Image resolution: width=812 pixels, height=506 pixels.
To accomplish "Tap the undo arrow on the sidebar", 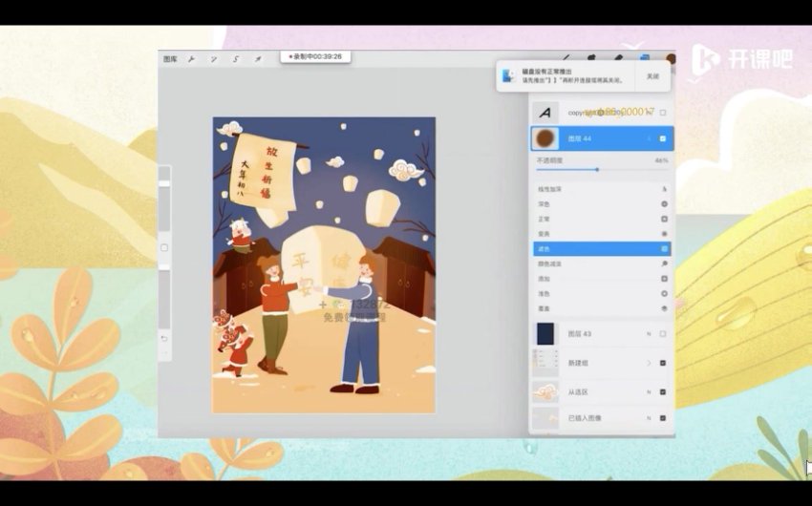I will pyautogui.click(x=164, y=338).
